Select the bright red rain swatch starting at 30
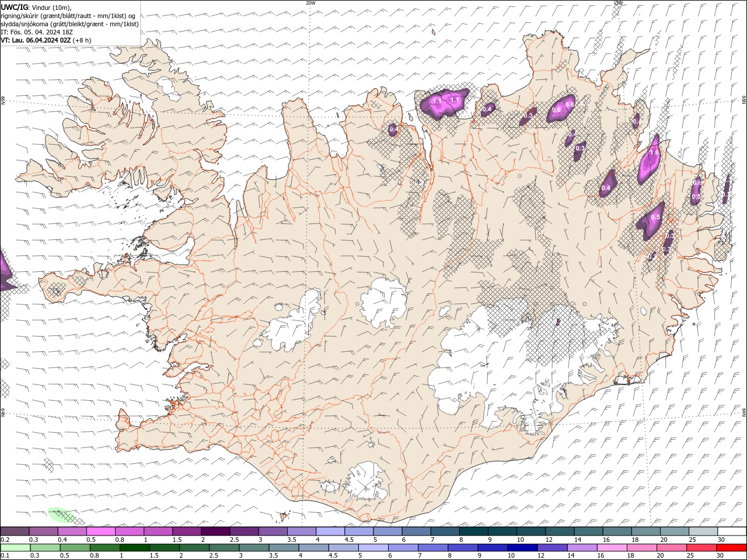 click(731, 548)
